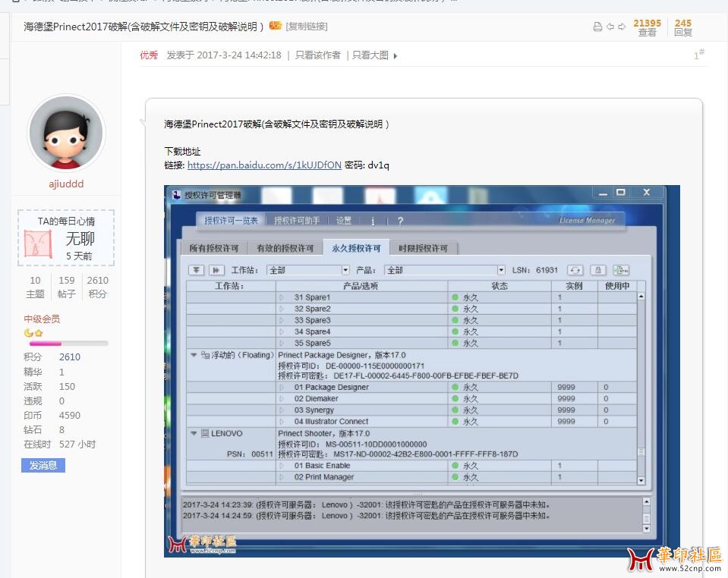Expand the 04 Illustrator Connect row arrow
This screenshot has height=578, width=728.
282,422
